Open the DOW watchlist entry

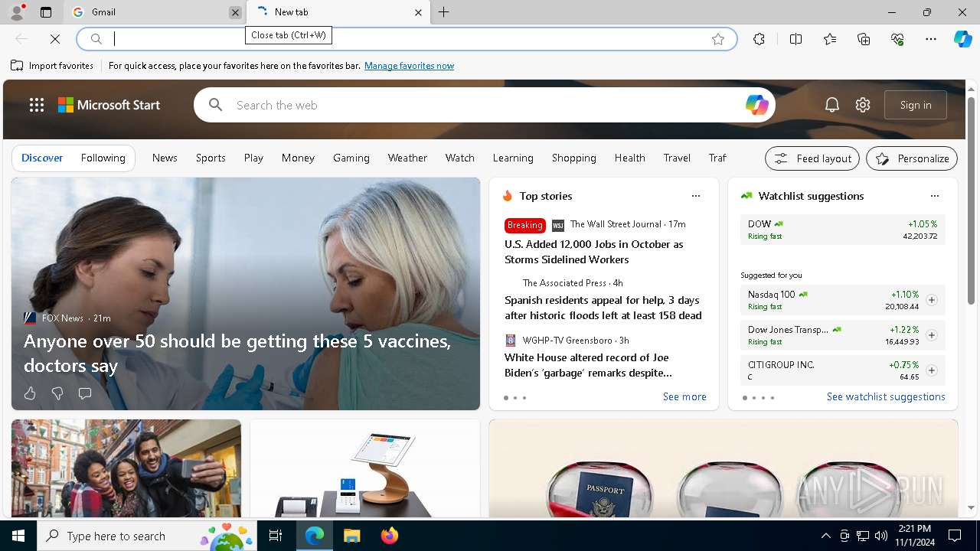pyautogui.click(x=842, y=230)
